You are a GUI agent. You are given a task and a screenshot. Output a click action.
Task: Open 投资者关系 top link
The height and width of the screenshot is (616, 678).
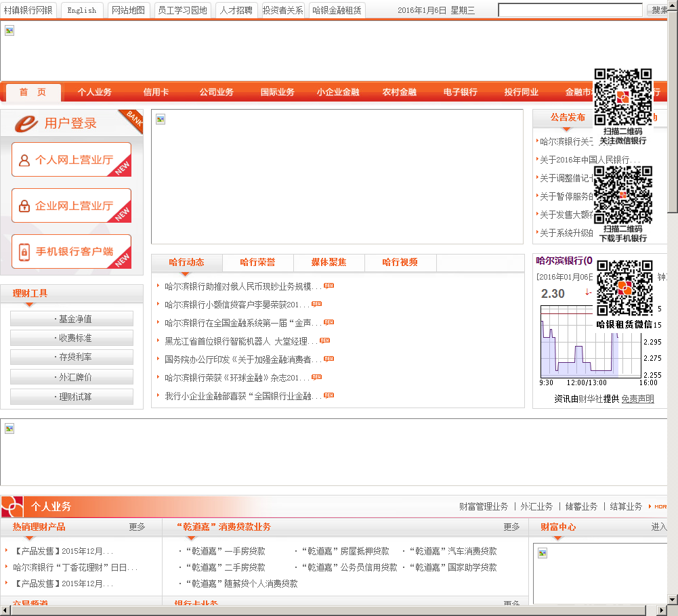pos(283,10)
